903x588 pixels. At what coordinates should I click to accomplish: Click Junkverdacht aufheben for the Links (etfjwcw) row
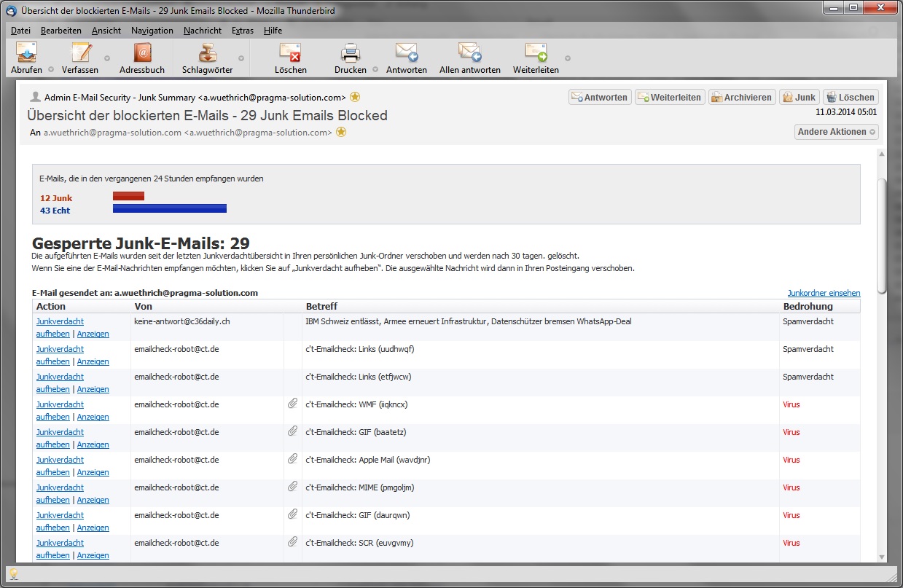(60, 383)
